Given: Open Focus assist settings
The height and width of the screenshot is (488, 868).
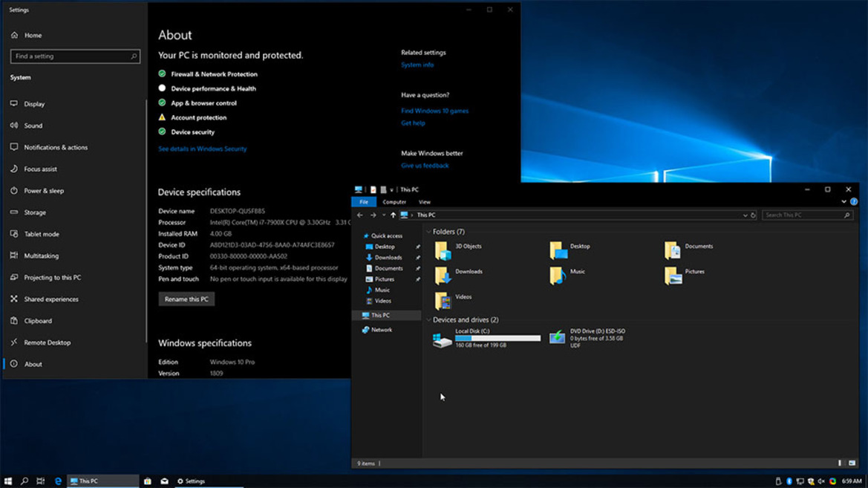Looking at the screenshot, I should 40,169.
